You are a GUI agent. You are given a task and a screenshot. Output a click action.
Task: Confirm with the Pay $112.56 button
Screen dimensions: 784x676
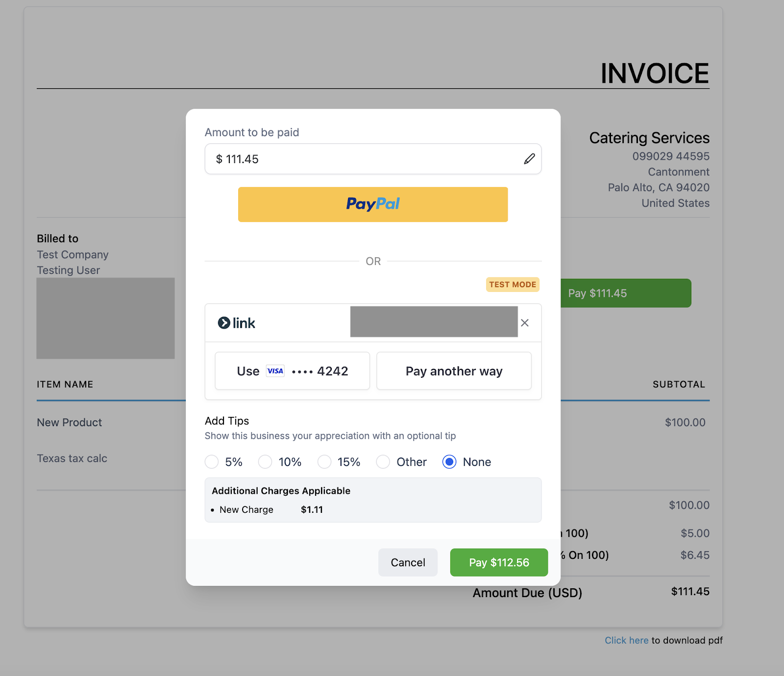click(x=499, y=562)
